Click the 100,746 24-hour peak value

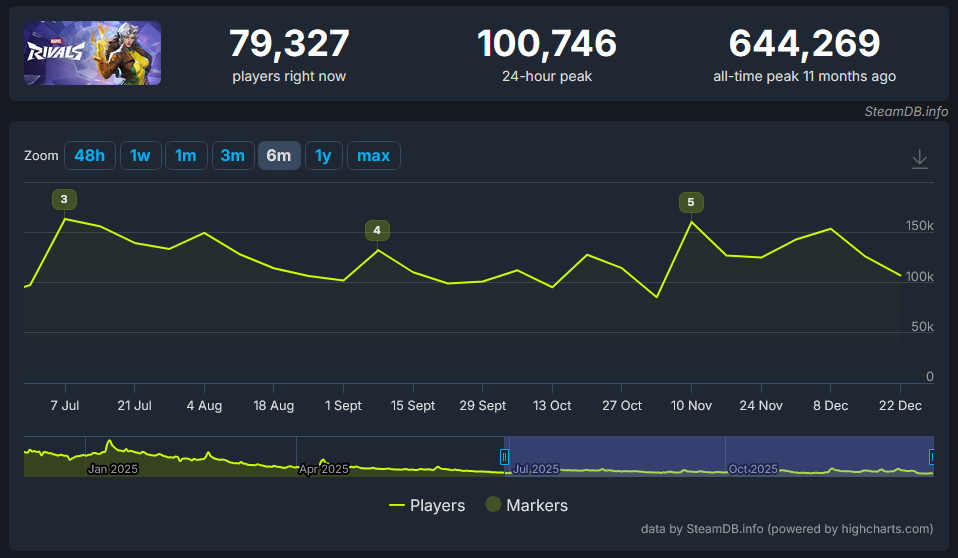[547, 44]
